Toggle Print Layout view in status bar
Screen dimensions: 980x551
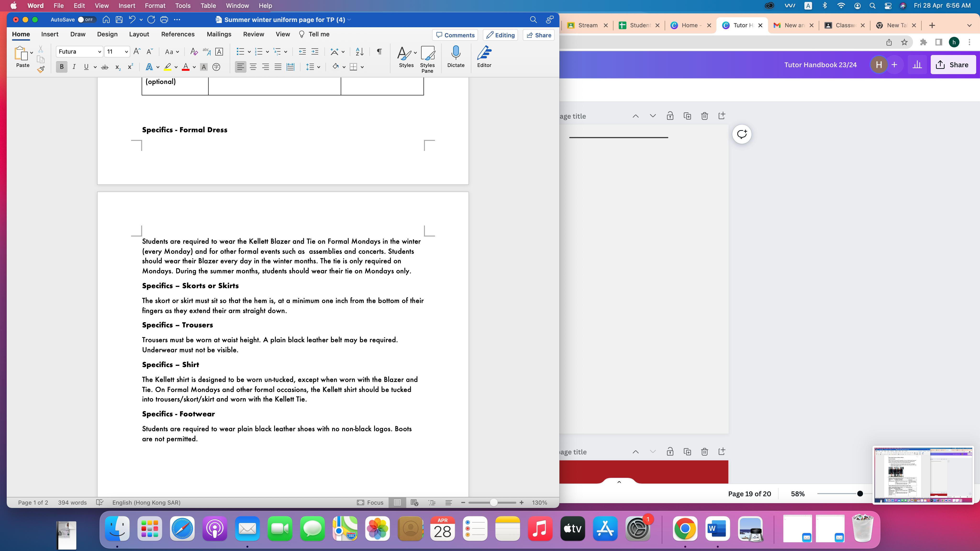[397, 503]
